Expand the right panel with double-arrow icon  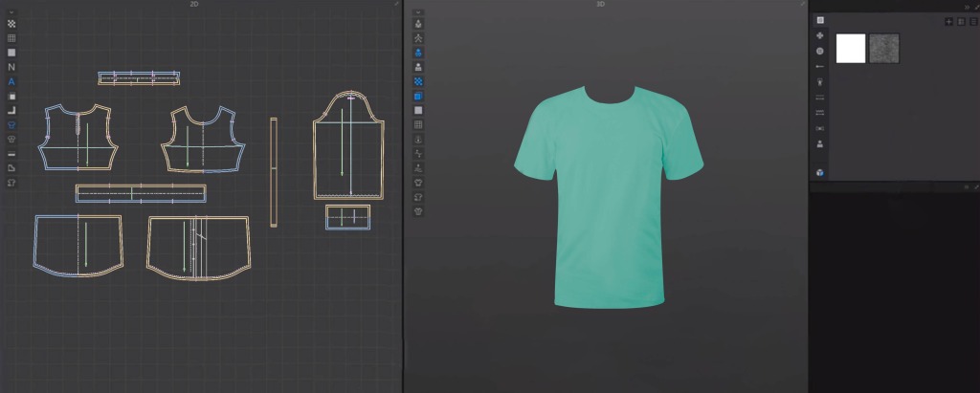tap(968, 7)
